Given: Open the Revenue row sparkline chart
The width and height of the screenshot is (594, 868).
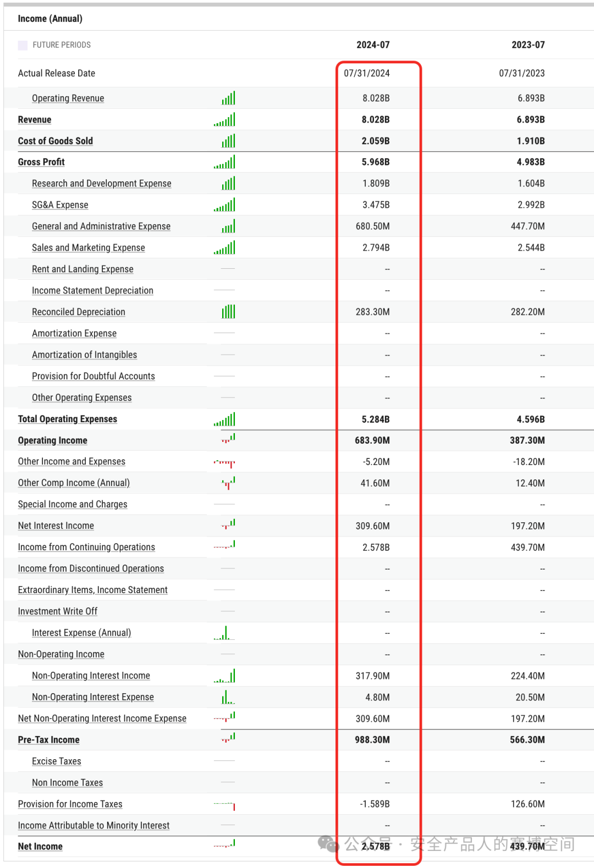Looking at the screenshot, I should 224,119.
